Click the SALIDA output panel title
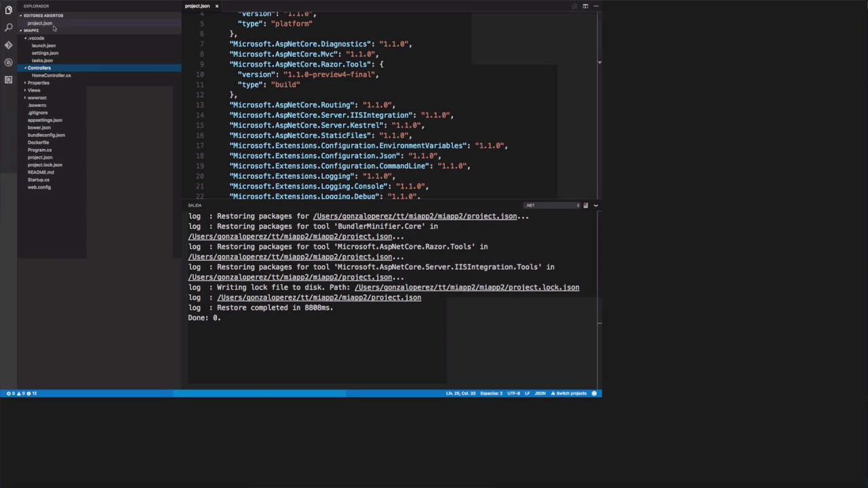The height and width of the screenshot is (488, 868). coord(195,205)
